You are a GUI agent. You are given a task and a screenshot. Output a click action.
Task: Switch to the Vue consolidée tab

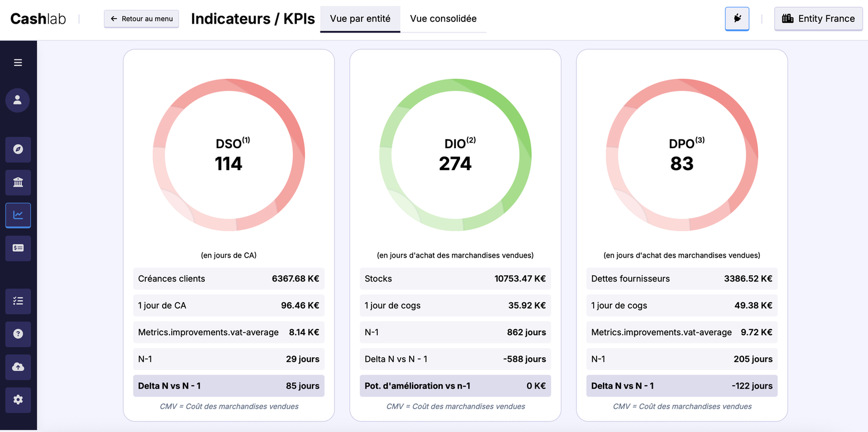[x=443, y=19]
